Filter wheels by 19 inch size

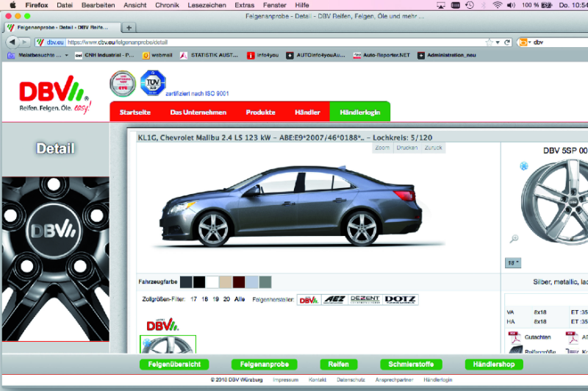coord(216,299)
